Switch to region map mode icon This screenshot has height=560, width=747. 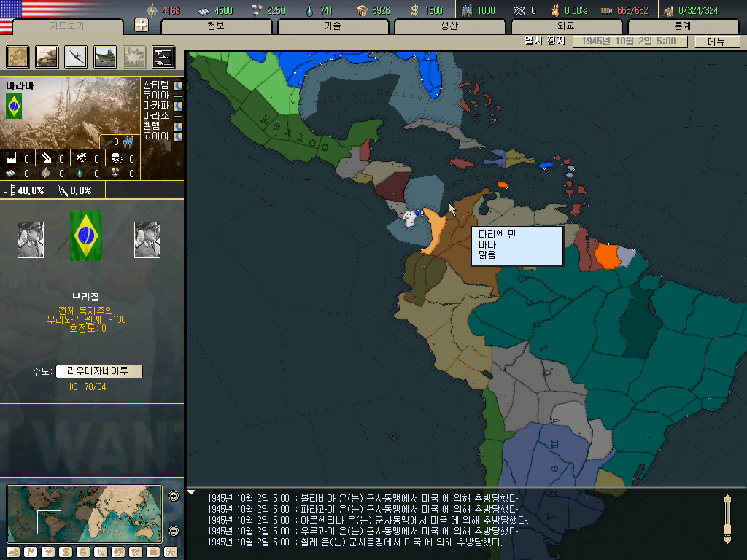point(118,552)
